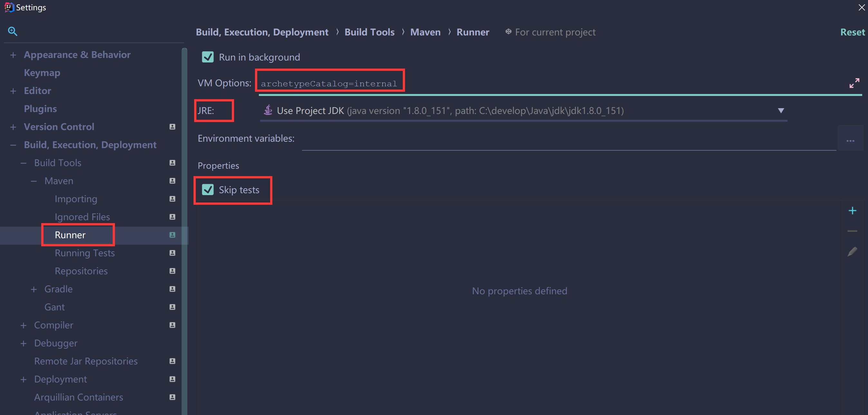Open Arquillian Containers settings

coord(79,397)
